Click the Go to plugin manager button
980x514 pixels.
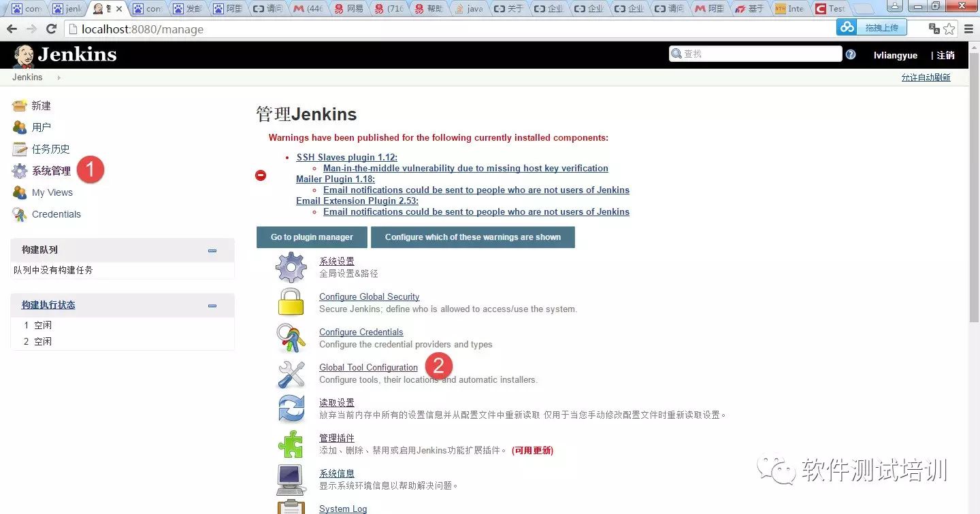point(312,237)
